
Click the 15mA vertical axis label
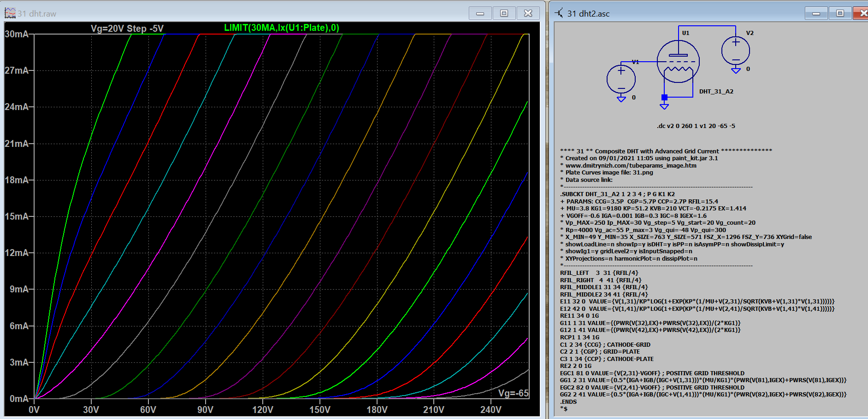point(17,216)
